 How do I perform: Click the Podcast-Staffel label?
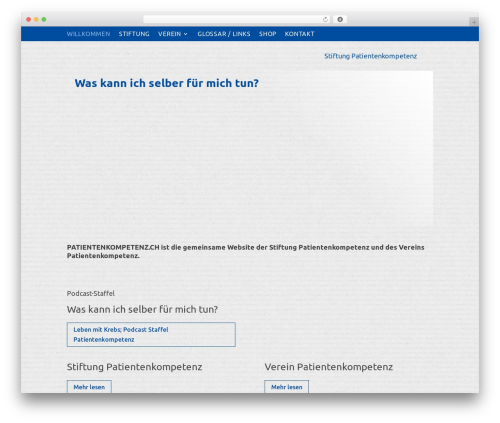[x=91, y=293]
